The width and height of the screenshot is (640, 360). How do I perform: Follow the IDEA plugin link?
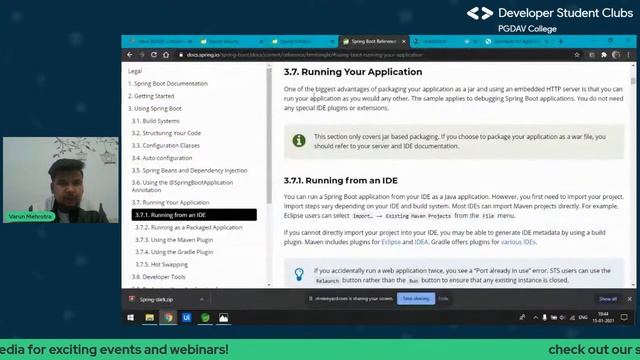pos(421,242)
